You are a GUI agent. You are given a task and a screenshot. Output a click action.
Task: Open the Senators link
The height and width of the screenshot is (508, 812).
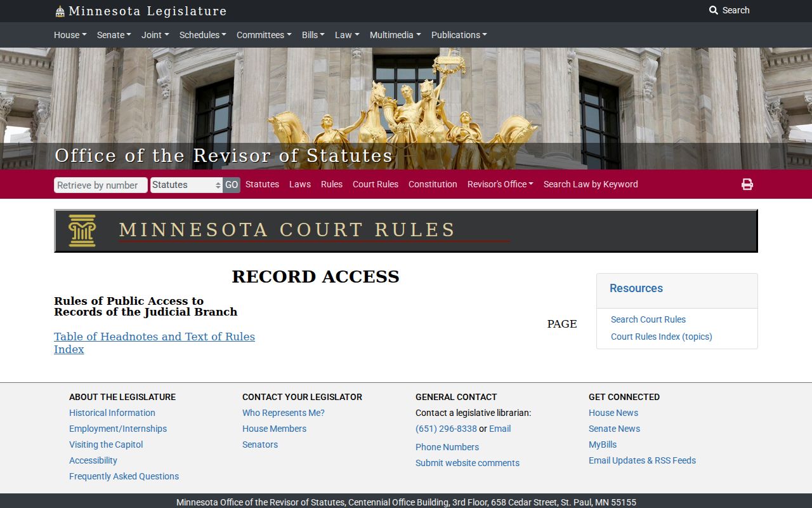click(x=260, y=444)
